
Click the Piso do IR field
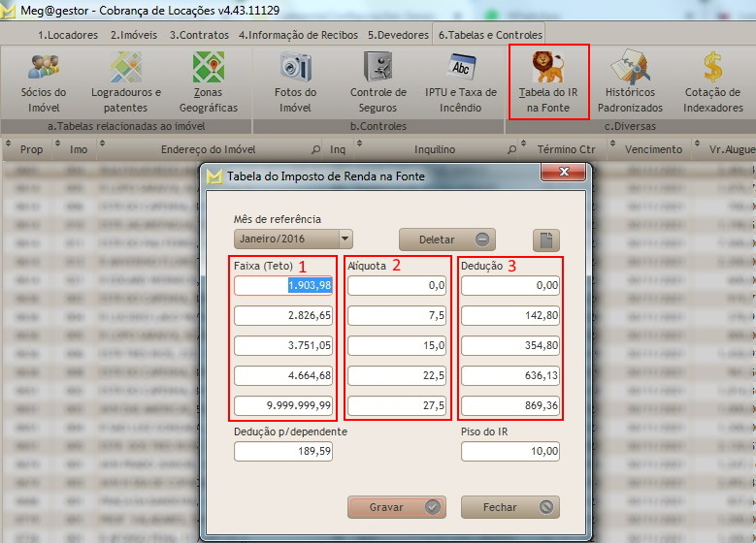pyautogui.click(x=510, y=451)
